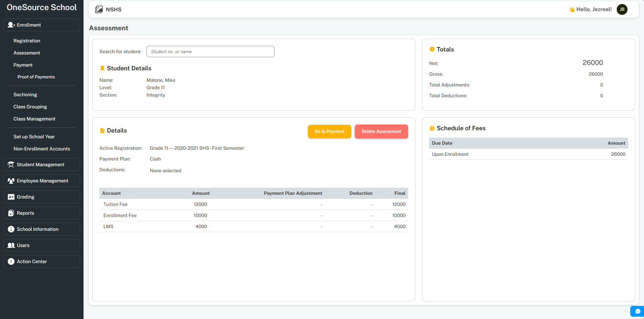
Task: Click the Integrity section value
Action: pyautogui.click(x=156, y=95)
